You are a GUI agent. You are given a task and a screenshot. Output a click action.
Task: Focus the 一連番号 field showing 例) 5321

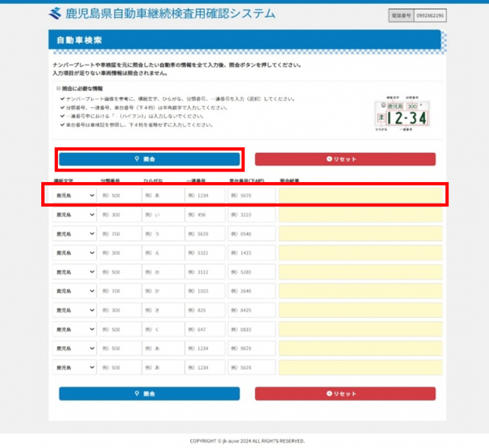pos(205,253)
